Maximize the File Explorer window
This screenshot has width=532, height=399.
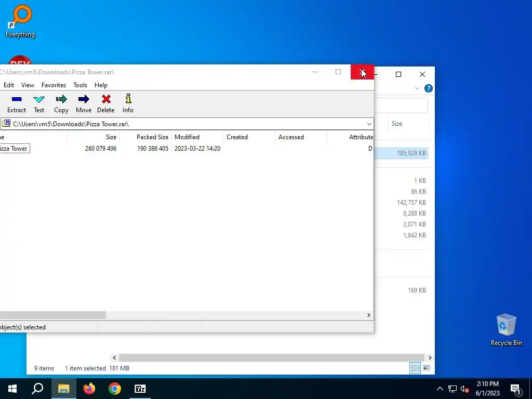pyautogui.click(x=398, y=74)
